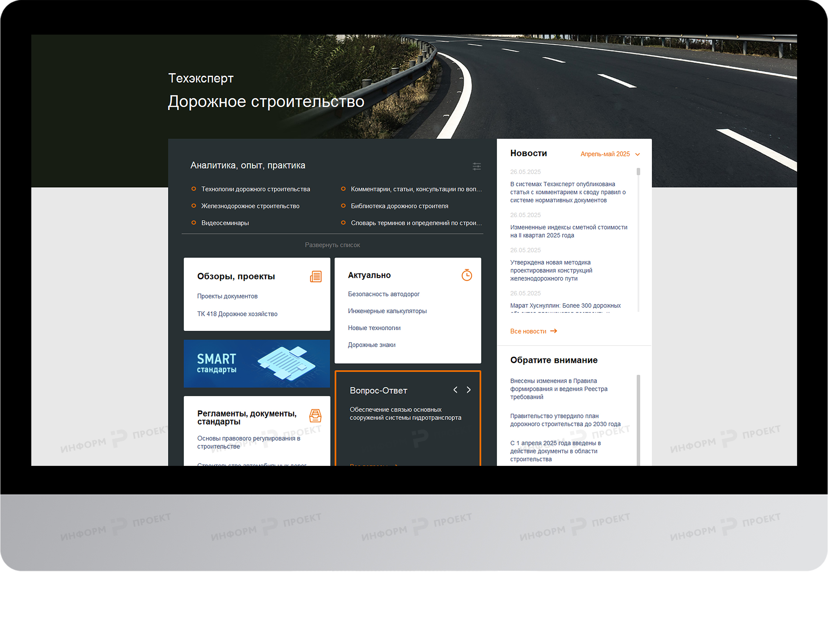
Task: Click the Вопрос-Ответ heading
Action: click(378, 390)
